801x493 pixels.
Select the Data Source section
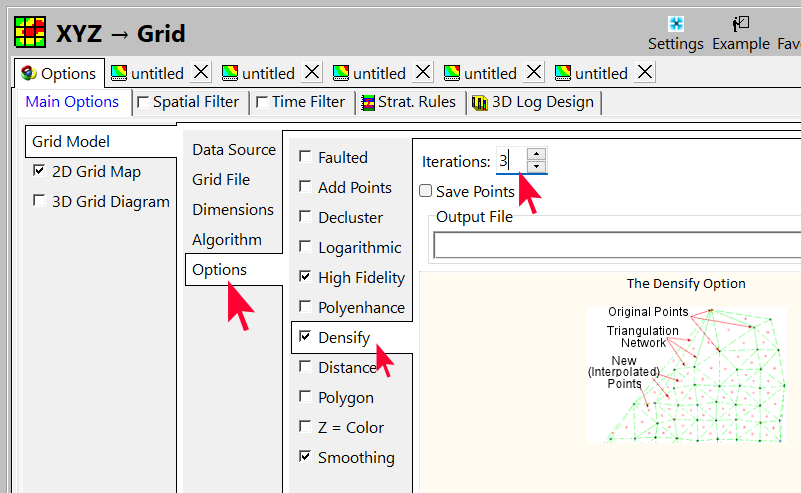(x=234, y=150)
